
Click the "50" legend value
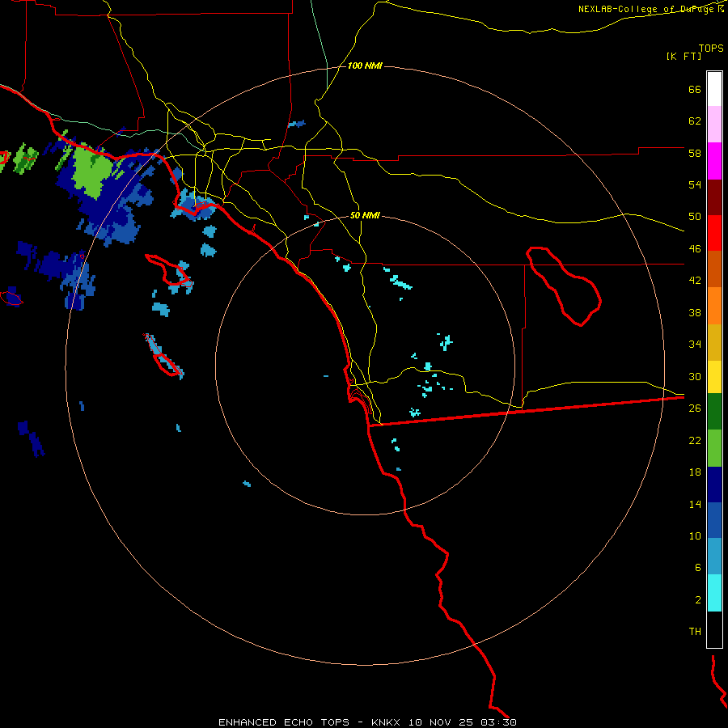pyautogui.click(x=695, y=217)
